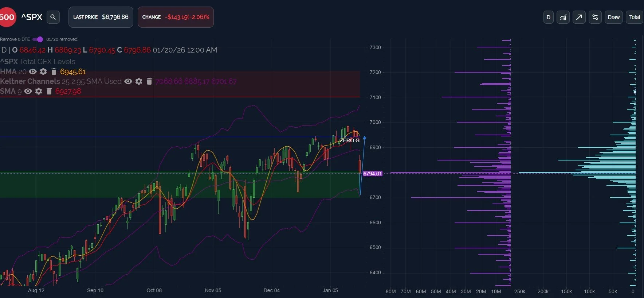The width and height of the screenshot is (644, 298).
Task: Click the CHANGE -$143.15 box
Action: tap(176, 17)
